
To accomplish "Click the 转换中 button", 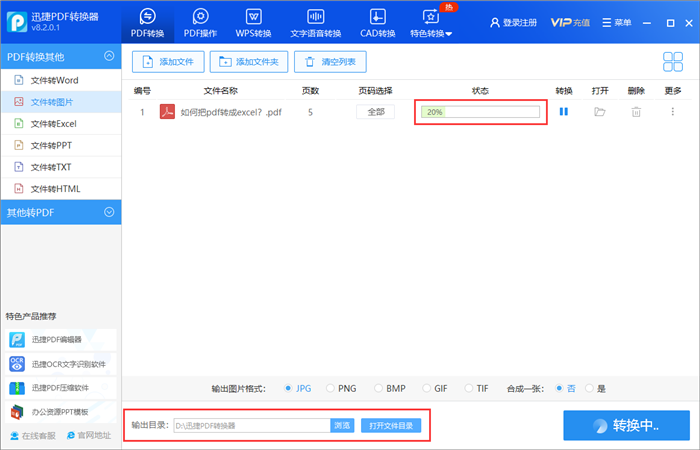I will (626, 425).
